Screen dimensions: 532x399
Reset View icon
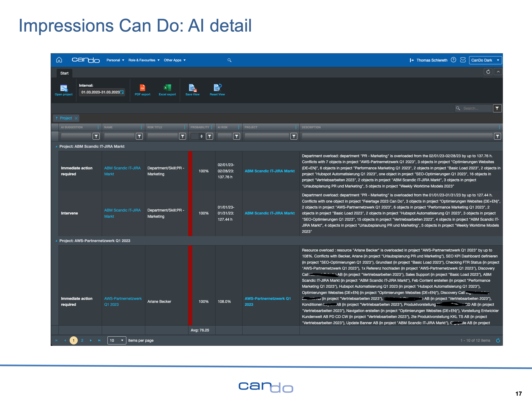click(x=217, y=90)
